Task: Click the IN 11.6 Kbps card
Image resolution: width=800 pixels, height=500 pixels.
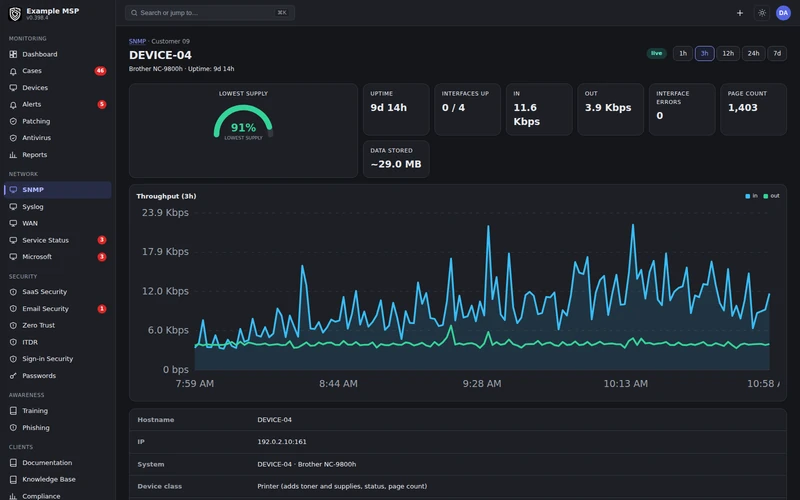Action: point(539,109)
